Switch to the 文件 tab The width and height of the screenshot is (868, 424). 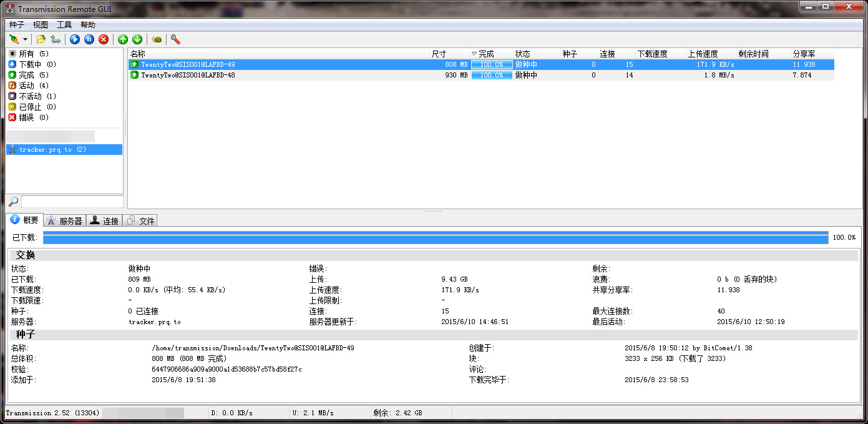coord(140,220)
